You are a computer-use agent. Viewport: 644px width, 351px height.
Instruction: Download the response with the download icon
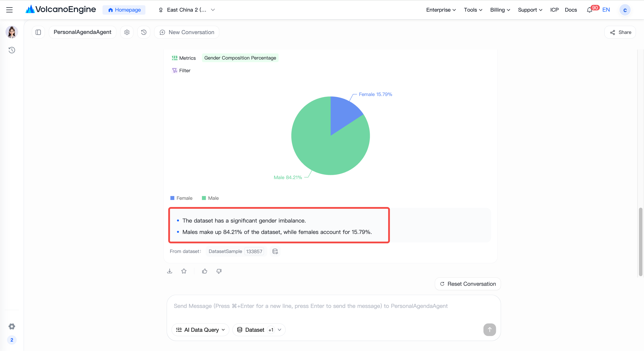[x=170, y=271]
